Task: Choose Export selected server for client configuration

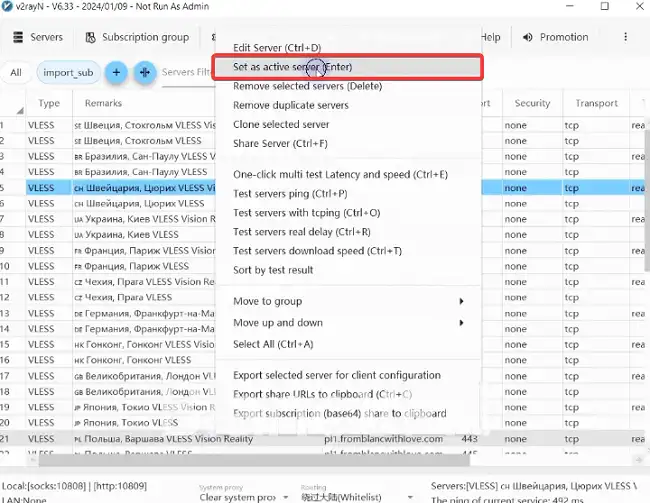Action: [337, 375]
